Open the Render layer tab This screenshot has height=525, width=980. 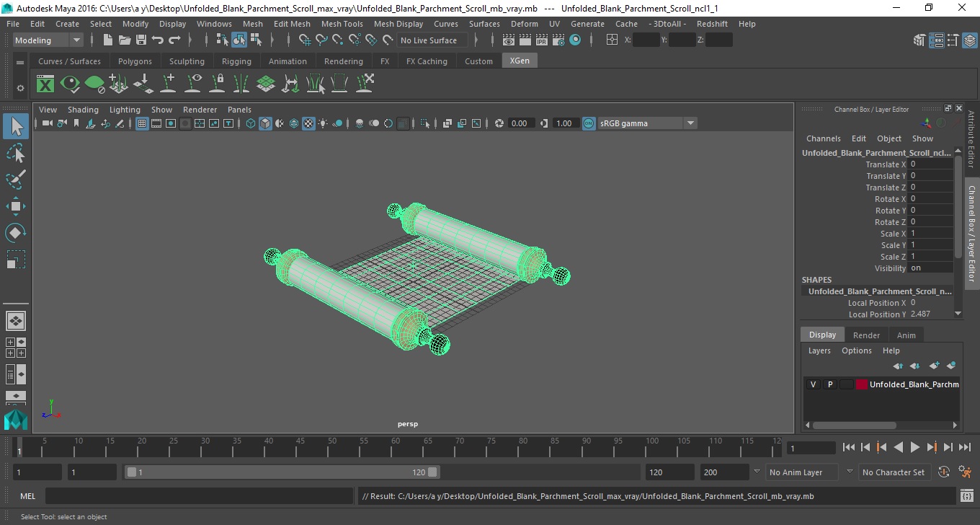point(866,335)
